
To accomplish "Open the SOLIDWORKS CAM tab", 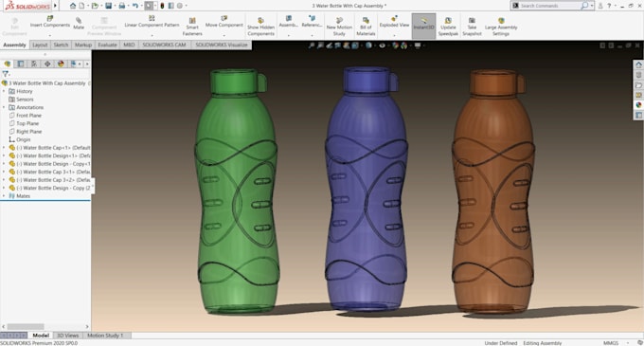I will 164,45.
